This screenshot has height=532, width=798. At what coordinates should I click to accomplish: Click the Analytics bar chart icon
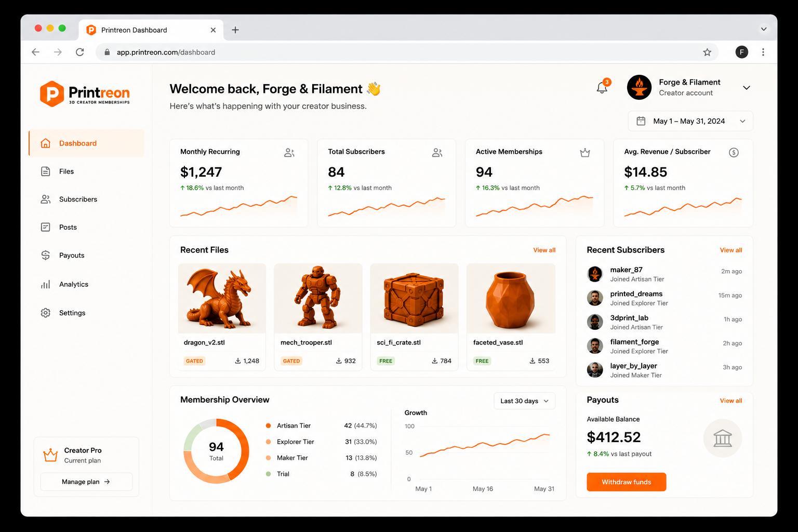(46, 284)
